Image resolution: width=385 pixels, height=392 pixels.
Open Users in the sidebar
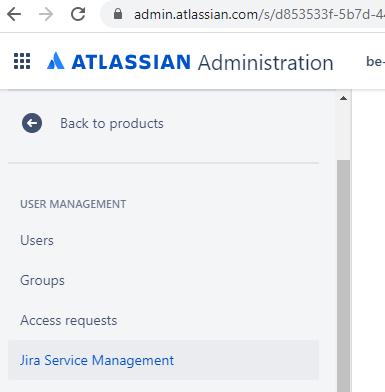pos(37,240)
